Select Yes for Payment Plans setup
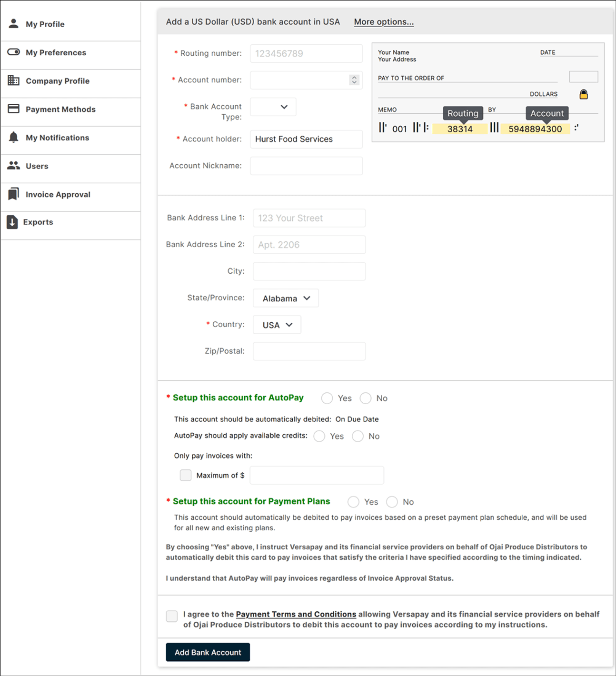 click(x=353, y=502)
